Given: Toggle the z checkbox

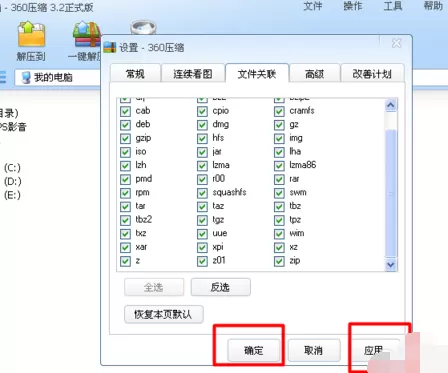Looking at the screenshot, I should coord(125,261).
